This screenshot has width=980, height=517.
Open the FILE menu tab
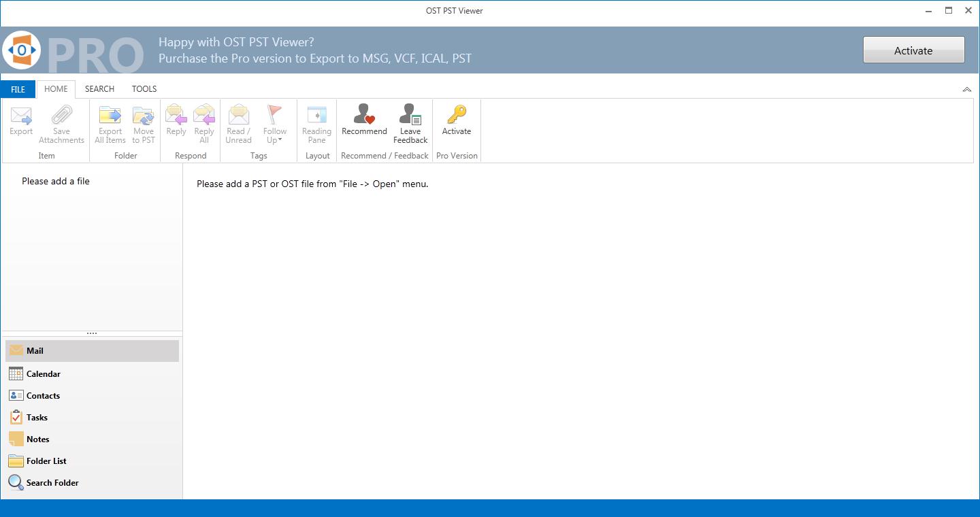(18, 89)
